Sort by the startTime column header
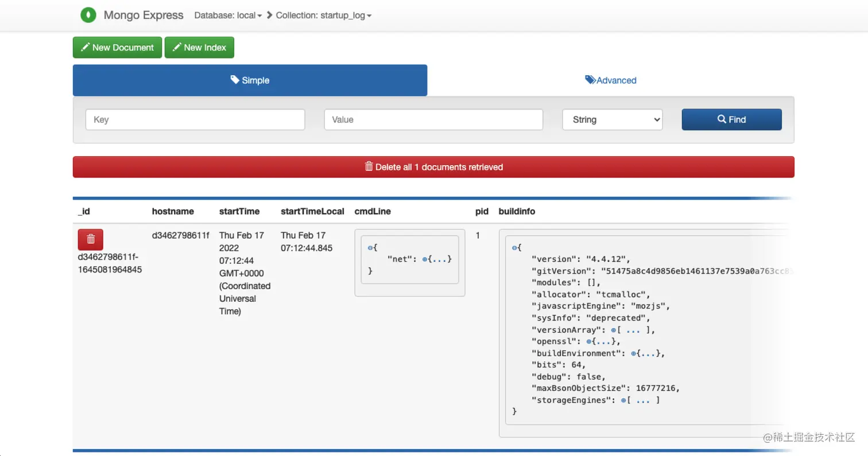Viewport: 868px width, 456px height. click(x=239, y=211)
